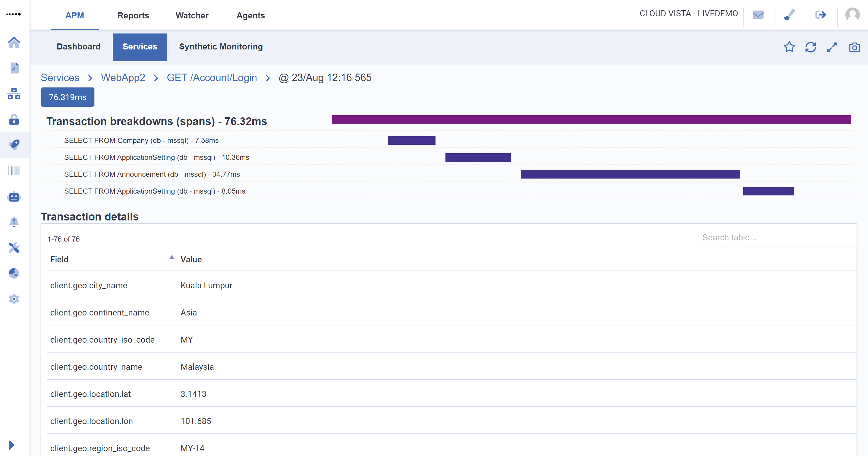Switch to the APM tab
Image resolution: width=868 pixels, height=456 pixels.
(74, 15)
